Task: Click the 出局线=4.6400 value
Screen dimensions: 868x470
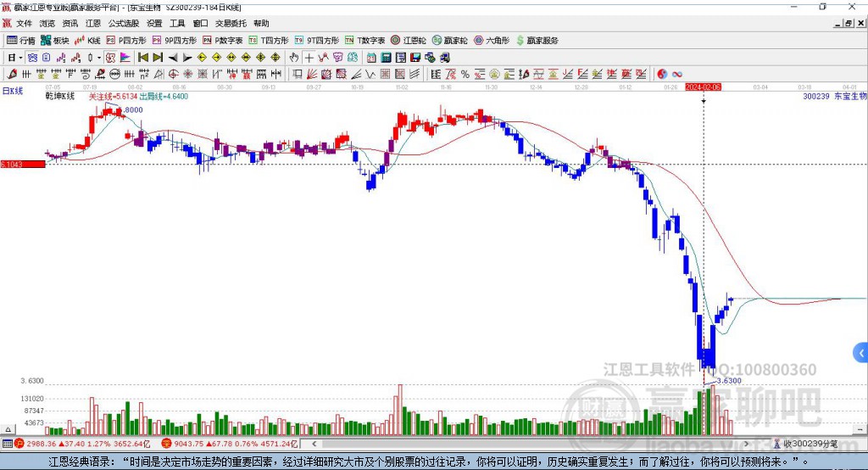Action: pos(164,97)
